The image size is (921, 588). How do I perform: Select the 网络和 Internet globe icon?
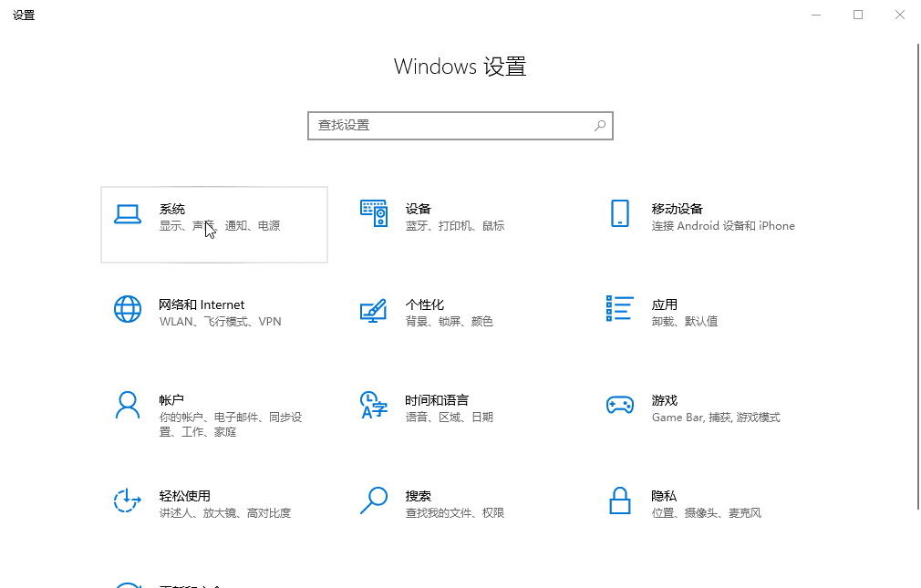click(128, 309)
